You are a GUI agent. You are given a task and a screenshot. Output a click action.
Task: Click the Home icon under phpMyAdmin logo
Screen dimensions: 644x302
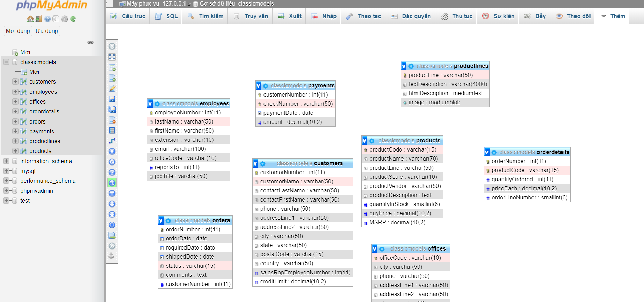click(30, 19)
